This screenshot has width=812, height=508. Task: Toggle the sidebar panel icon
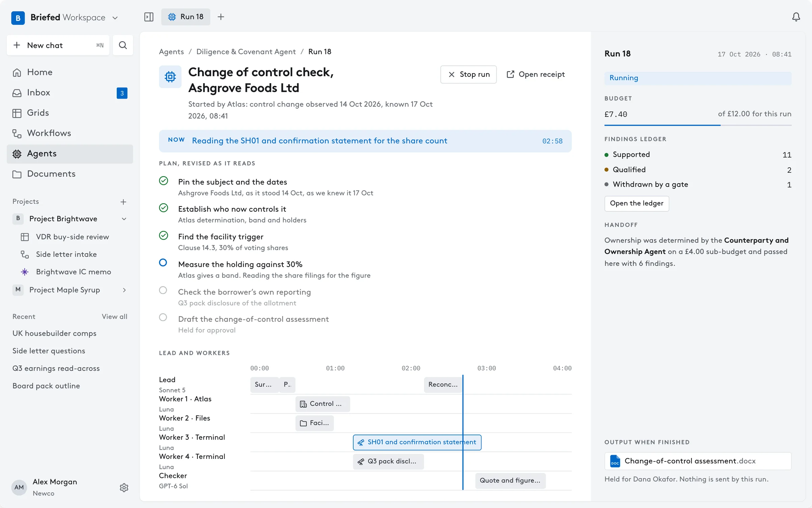149,17
